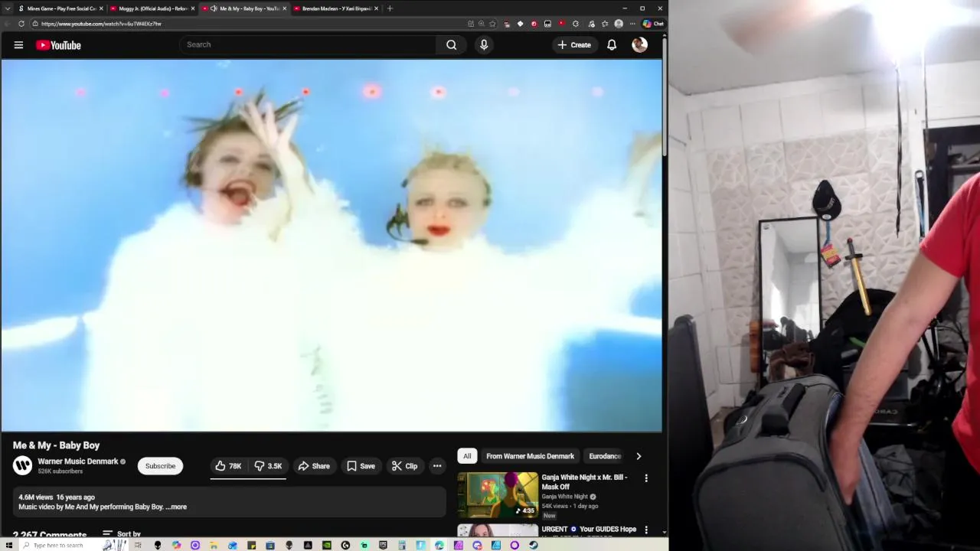980x551 pixels.
Task: Open Warner Music Denmark channel avatar
Action: 23,465
